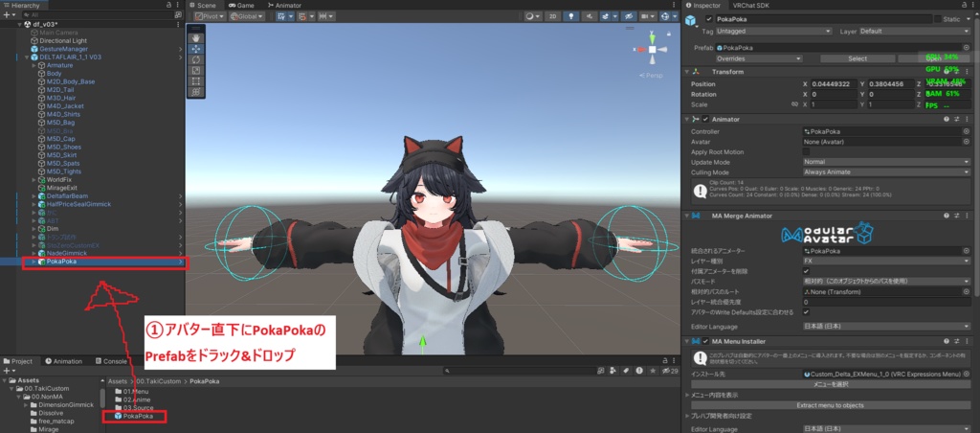
Task: Open the Console tab
Action: (x=111, y=361)
